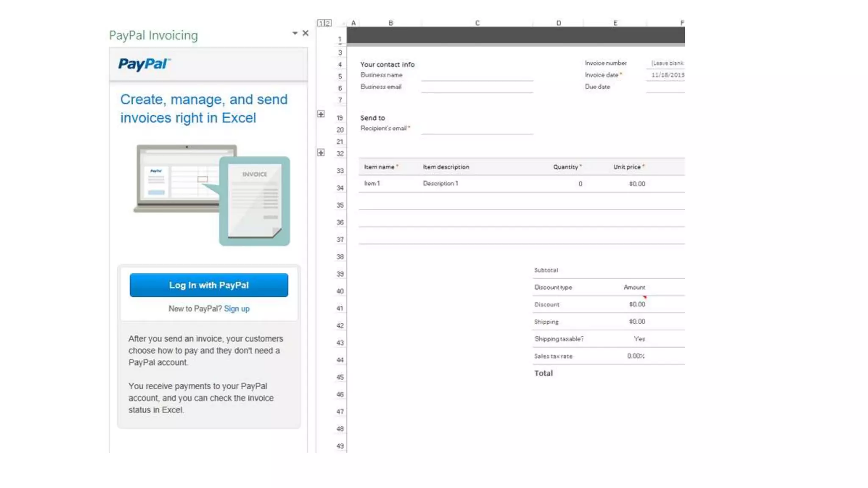Select the Invoice date cell 11/18/2013
This screenshot has width=868, height=488.
tap(667, 75)
